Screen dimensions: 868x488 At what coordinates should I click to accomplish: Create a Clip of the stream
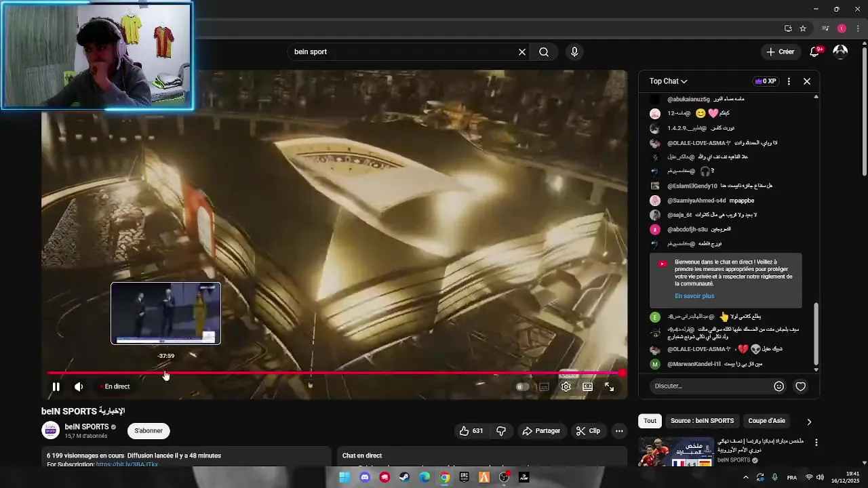(588, 431)
